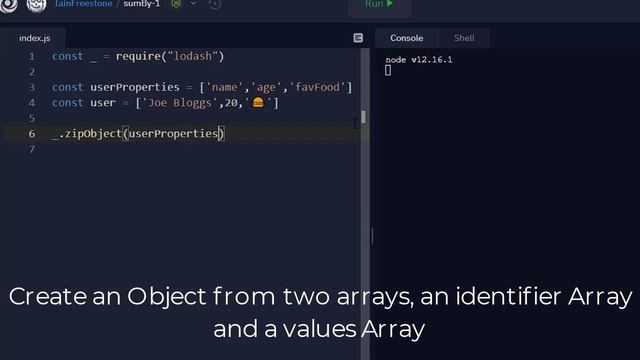
Task: Click the editor format layout icon
Action: pos(358,38)
